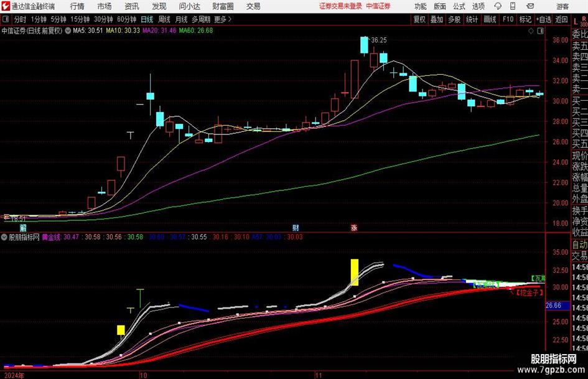The image size is (588, 379).
Task: Switch to 30分钟 period
Action: click(103, 19)
